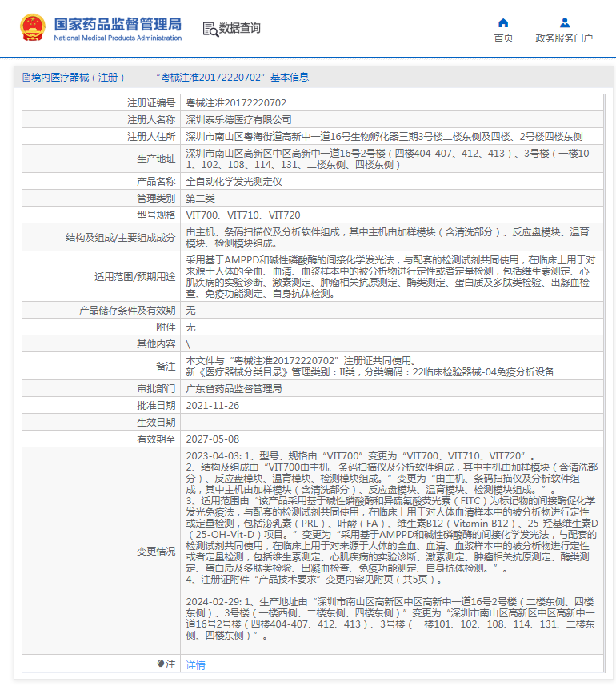The height and width of the screenshot is (686, 616).
Task: Click the 注册证编号 row label
Action: (151, 102)
